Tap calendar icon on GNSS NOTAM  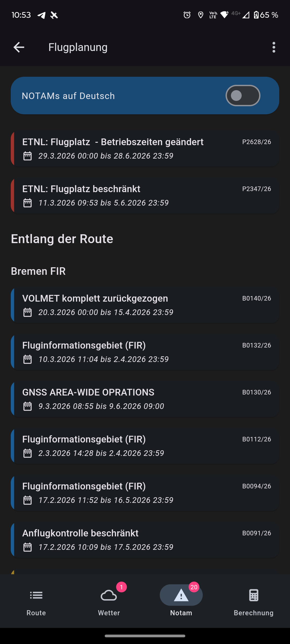tap(27, 406)
